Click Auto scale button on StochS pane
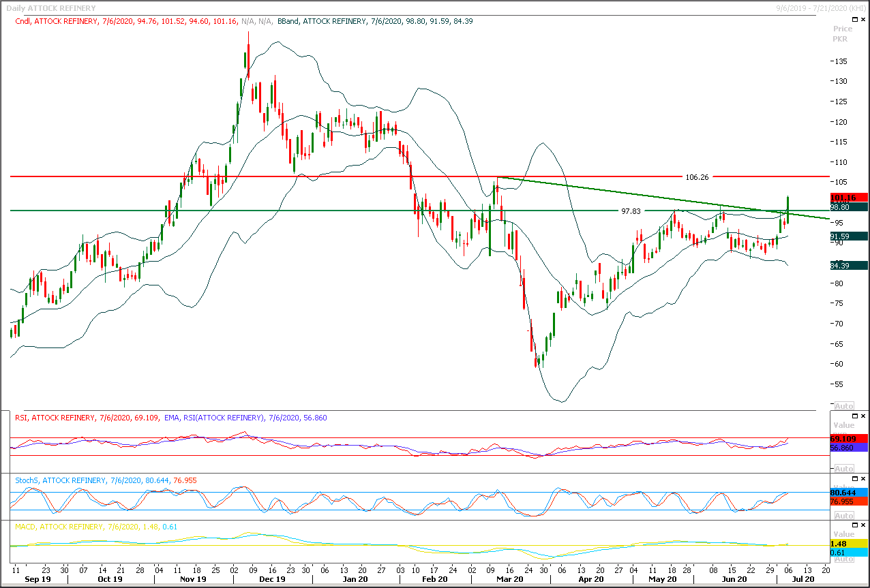The image size is (870, 588). 843,516
